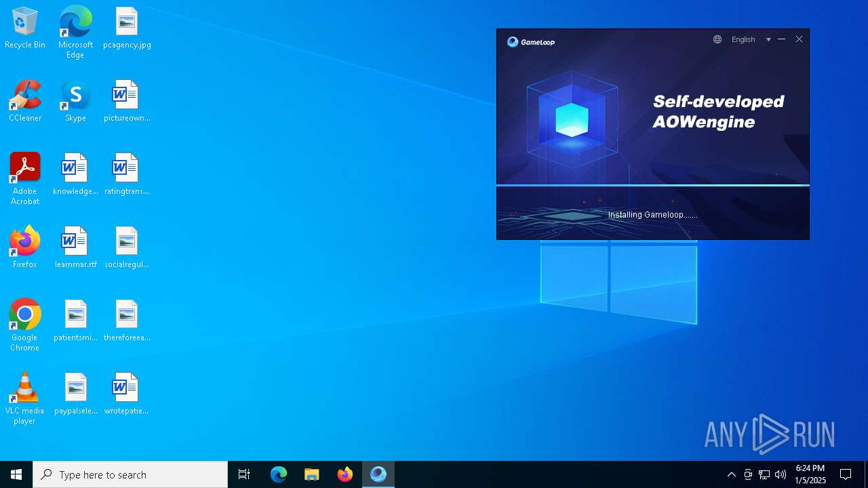Switch to GameLoop installer taskbar button

(378, 474)
